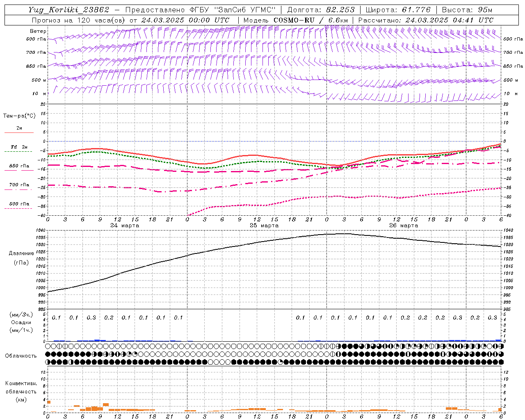The height and width of the screenshot is (420, 525).
Task: Click the date label 24 марта
Action: point(125,226)
